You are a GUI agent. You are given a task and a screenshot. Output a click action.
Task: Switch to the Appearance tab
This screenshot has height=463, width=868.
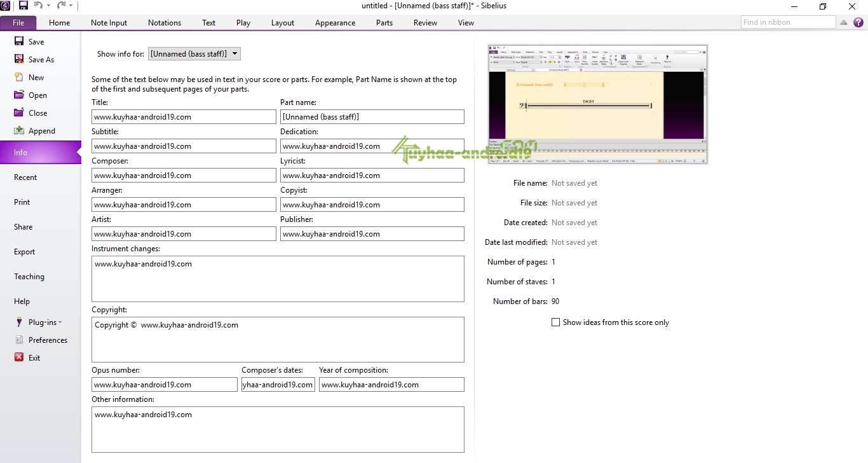tap(335, 23)
